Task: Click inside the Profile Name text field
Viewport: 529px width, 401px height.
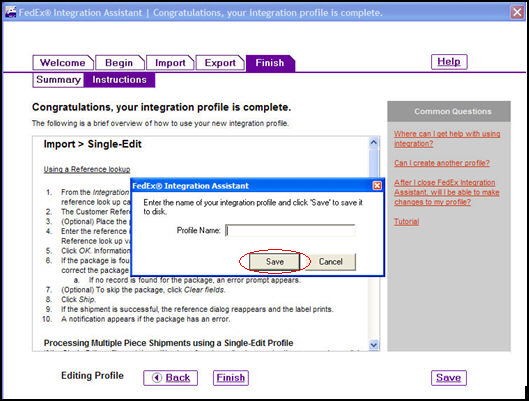Action: click(x=290, y=231)
